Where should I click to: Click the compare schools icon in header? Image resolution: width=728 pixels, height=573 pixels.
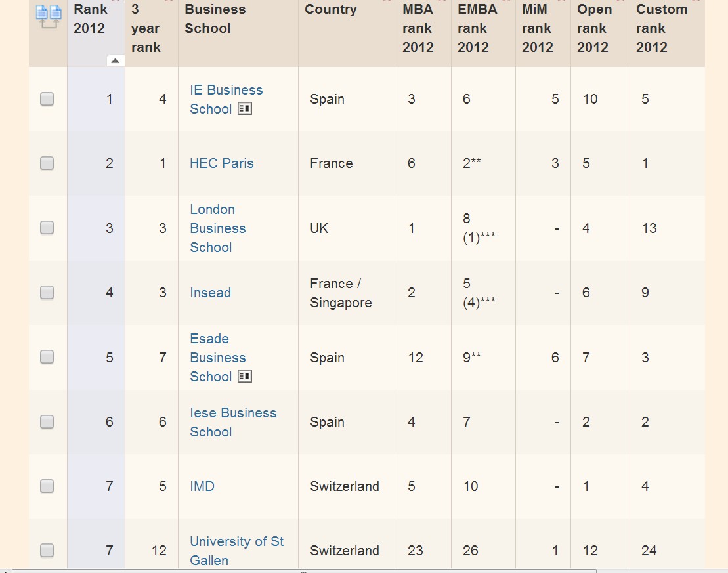(x=48, y=16)
